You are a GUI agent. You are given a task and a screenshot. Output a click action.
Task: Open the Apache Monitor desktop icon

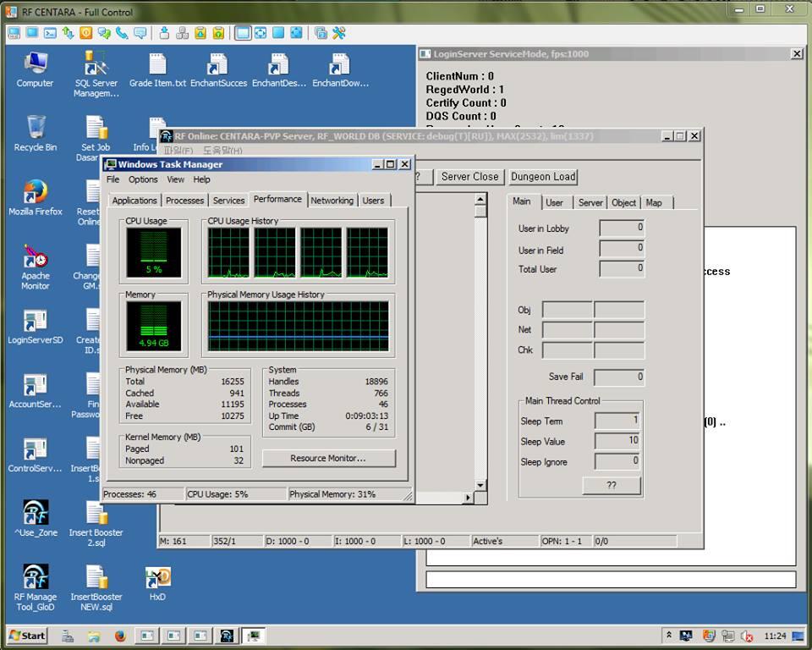[36, 267]
